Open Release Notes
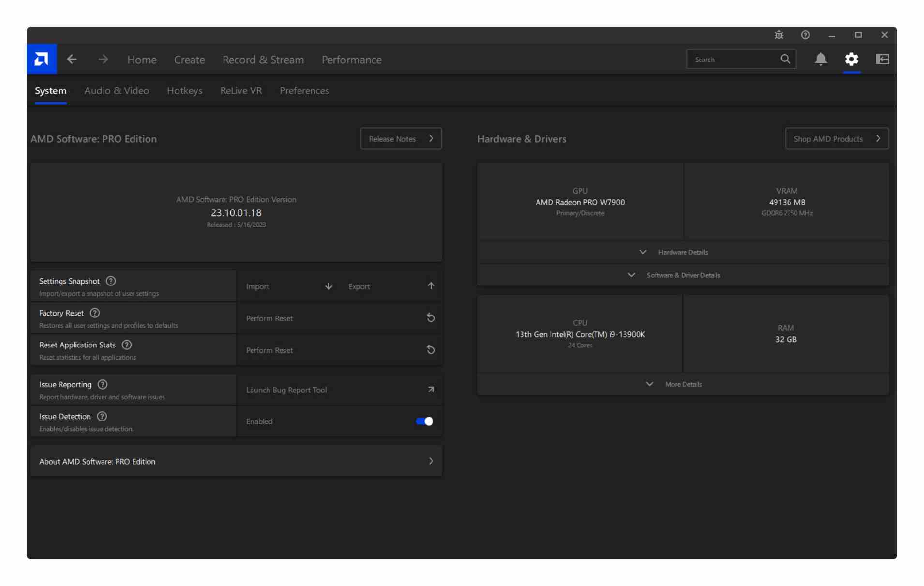 click(x=401, y=138)
